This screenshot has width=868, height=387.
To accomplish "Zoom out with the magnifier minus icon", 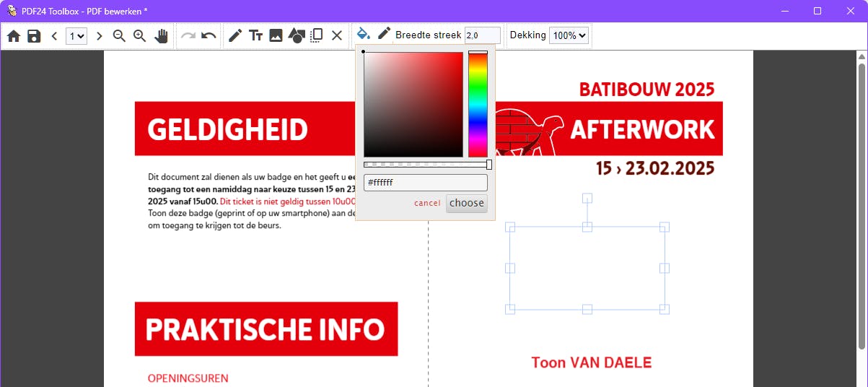I will [119, 36].
